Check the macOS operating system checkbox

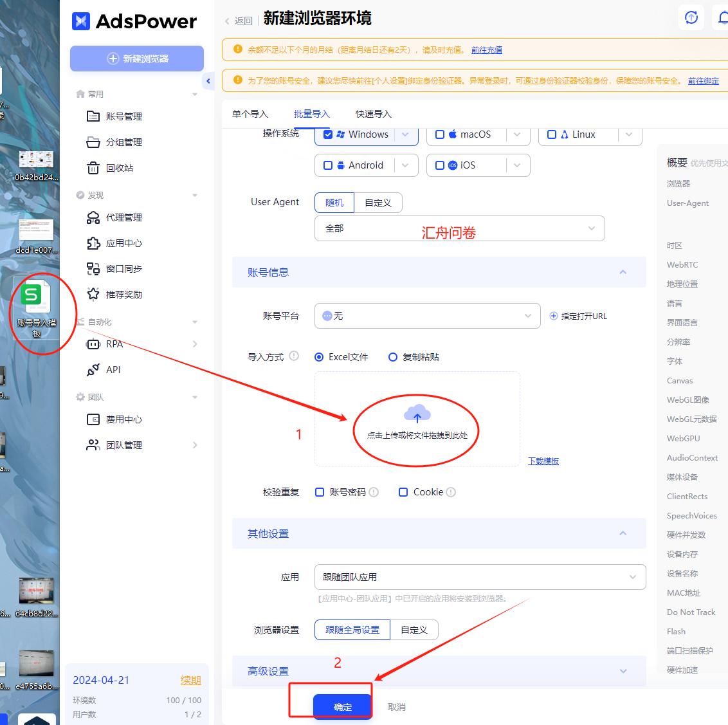click(440, 134)
